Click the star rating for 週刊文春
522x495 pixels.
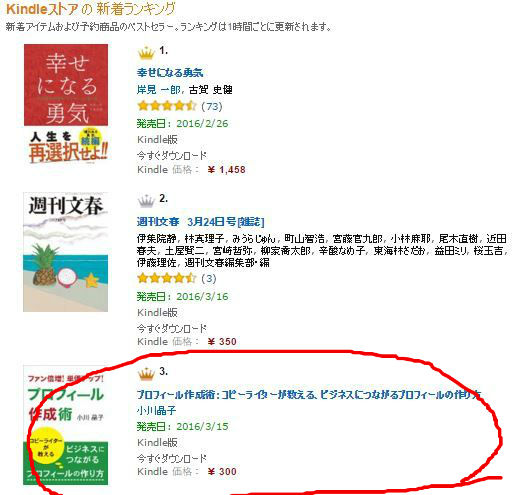pyautogui.click(x=167, y=278)
